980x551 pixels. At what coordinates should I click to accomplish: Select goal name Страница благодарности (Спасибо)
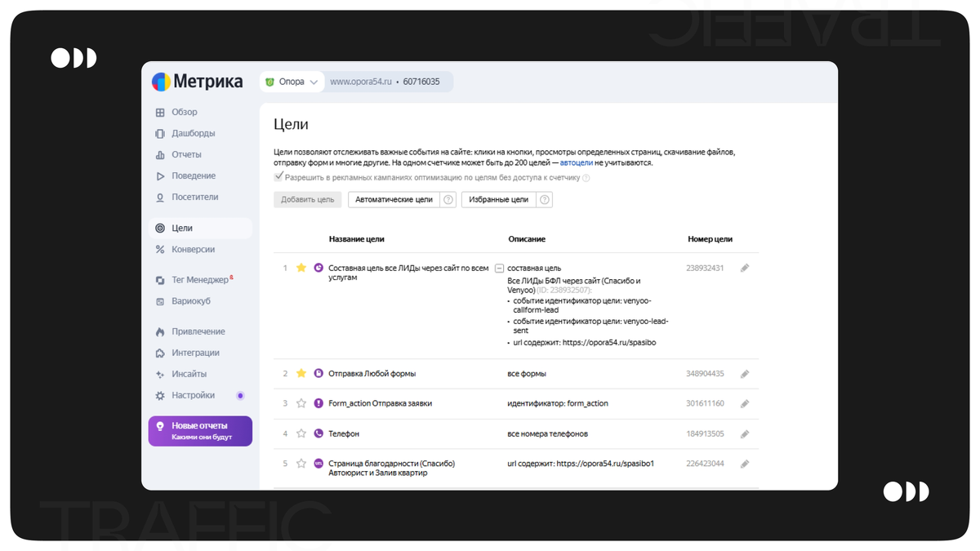391,464
